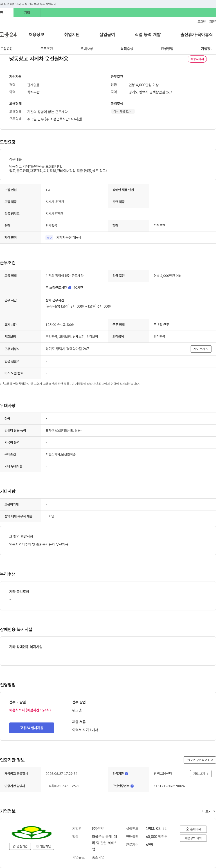
Task: Report via 거짓구인광고 신고 button
Action: (x=199, y=760)
